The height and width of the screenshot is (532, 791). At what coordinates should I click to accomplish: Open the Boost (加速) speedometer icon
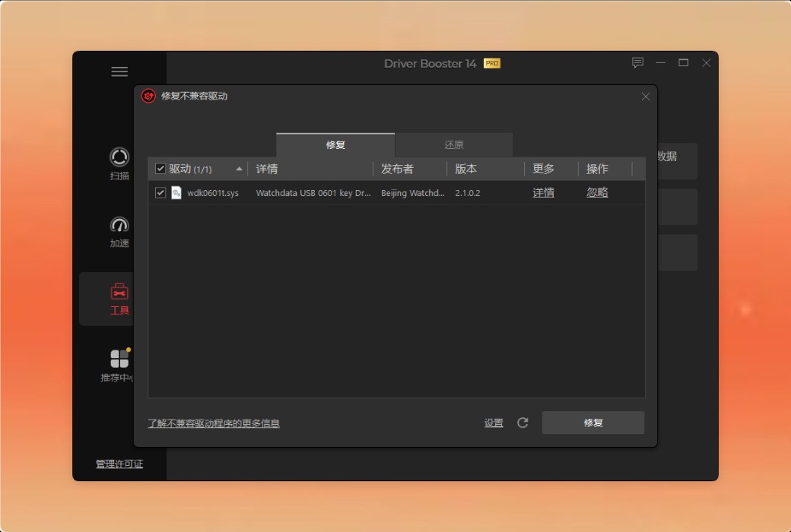tap(119, 225)
